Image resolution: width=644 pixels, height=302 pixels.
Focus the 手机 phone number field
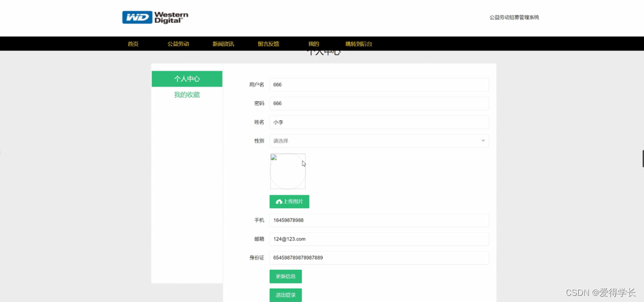(x=379, y=220)
